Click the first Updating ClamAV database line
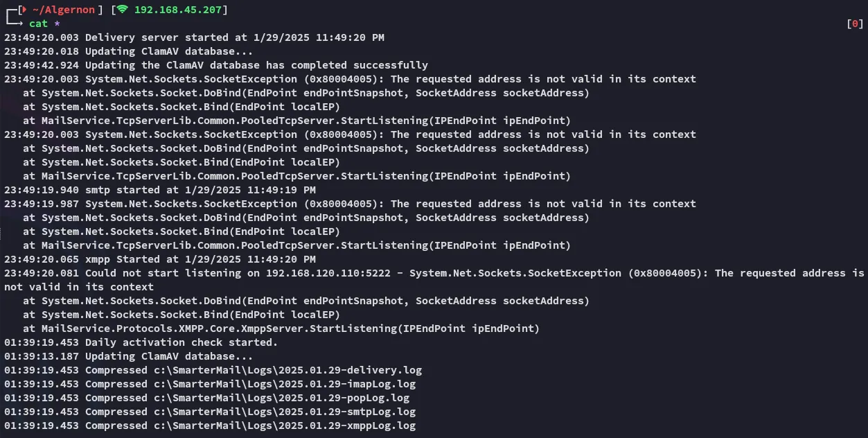The height and width of the screenshot is (438, 868). click(129, 51)
